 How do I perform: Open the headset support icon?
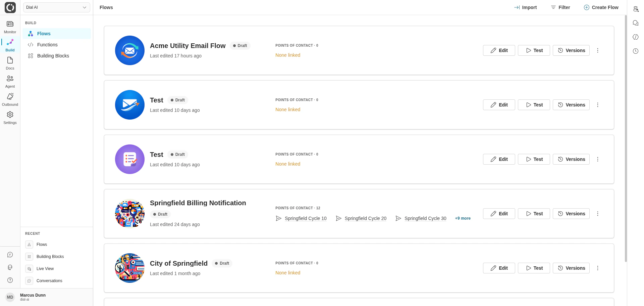point(10,267)
